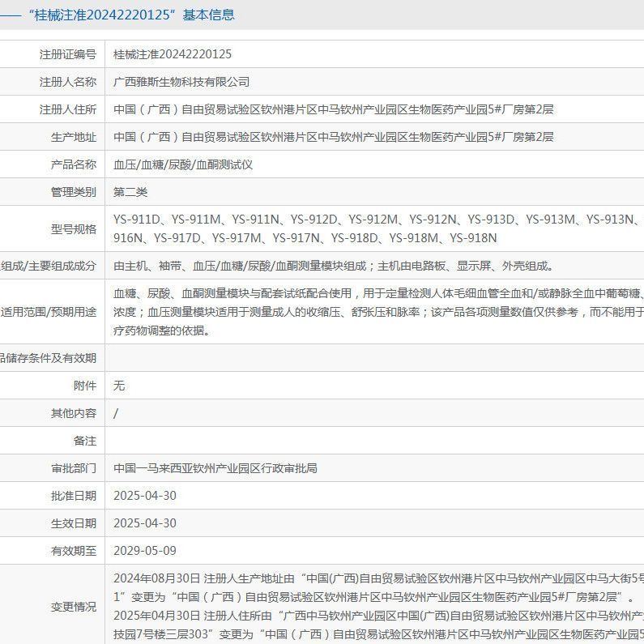644x644 pixels.
Task: Click the 审批部门 label
Action: coord(74,468)
